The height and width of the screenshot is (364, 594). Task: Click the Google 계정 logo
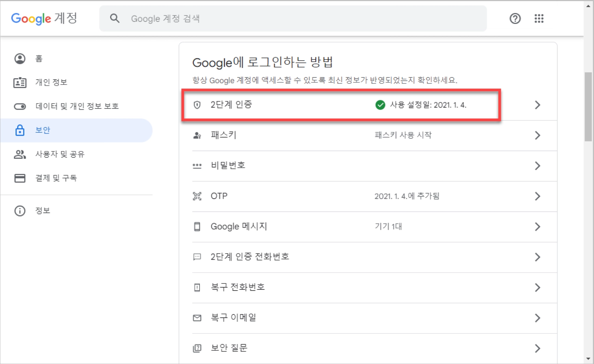point(44,18)
